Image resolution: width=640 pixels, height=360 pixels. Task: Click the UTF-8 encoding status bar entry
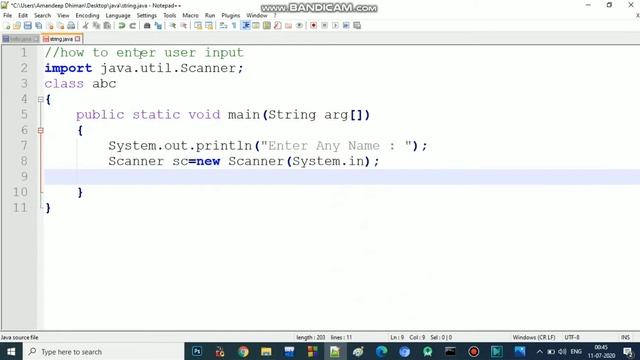click(572, 338)
